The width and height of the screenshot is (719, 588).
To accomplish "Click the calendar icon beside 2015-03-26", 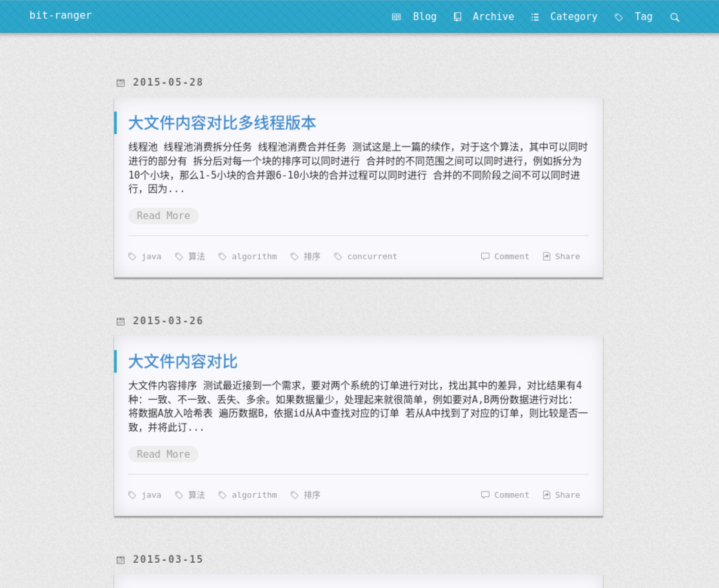I will [x=120, y=321].
